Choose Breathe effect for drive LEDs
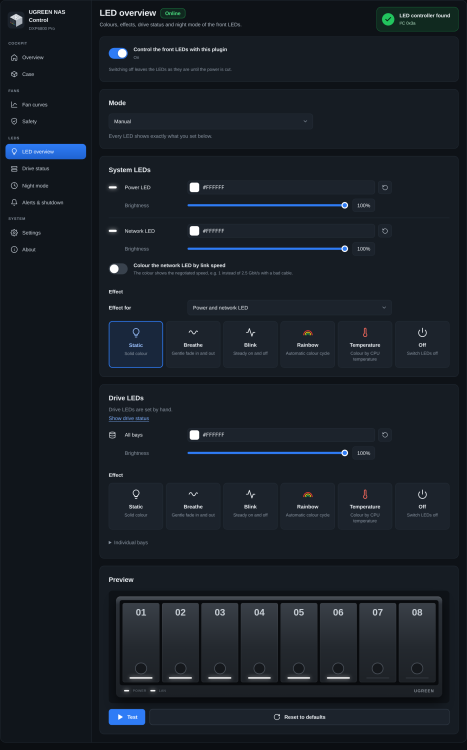The height and width of the screenshot is (750, 467). pos(193,506)
